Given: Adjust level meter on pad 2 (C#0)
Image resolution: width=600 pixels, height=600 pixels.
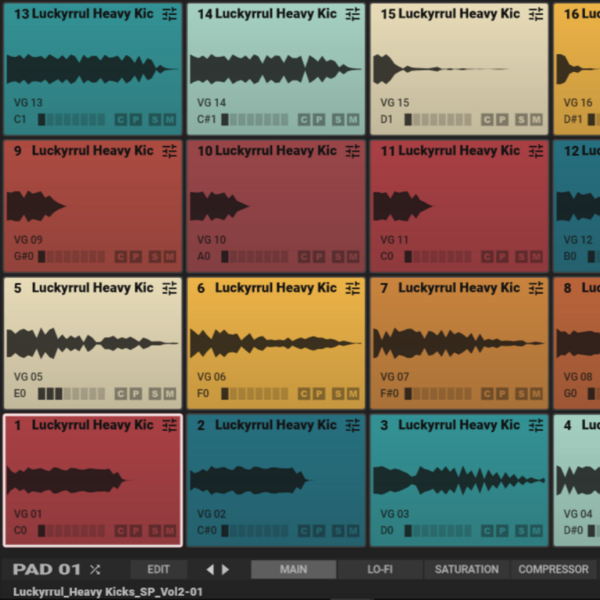Looking at the screenshot, I should pyautogui.click(x=254, y=531).
